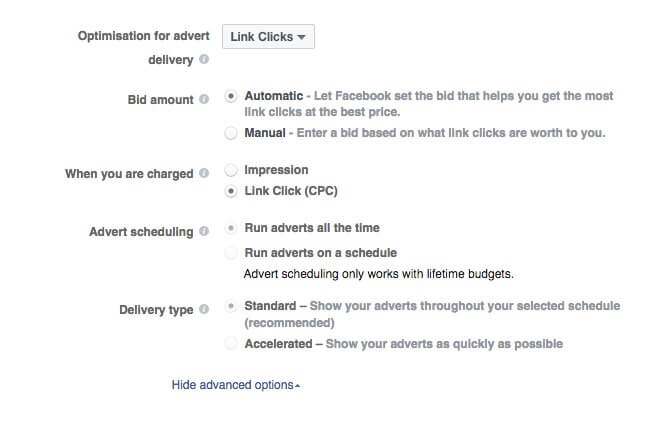Click the Advert scheduling info icon
This screenshot has width=655, height=431.
pyautogui.click(x=204, y=231)
